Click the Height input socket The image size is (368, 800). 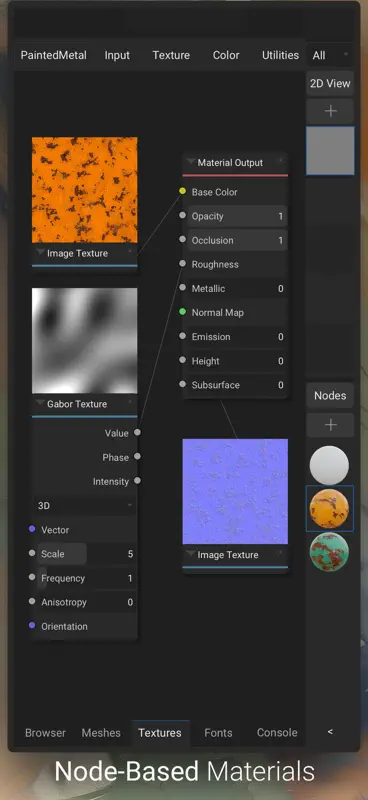(183, 360)
